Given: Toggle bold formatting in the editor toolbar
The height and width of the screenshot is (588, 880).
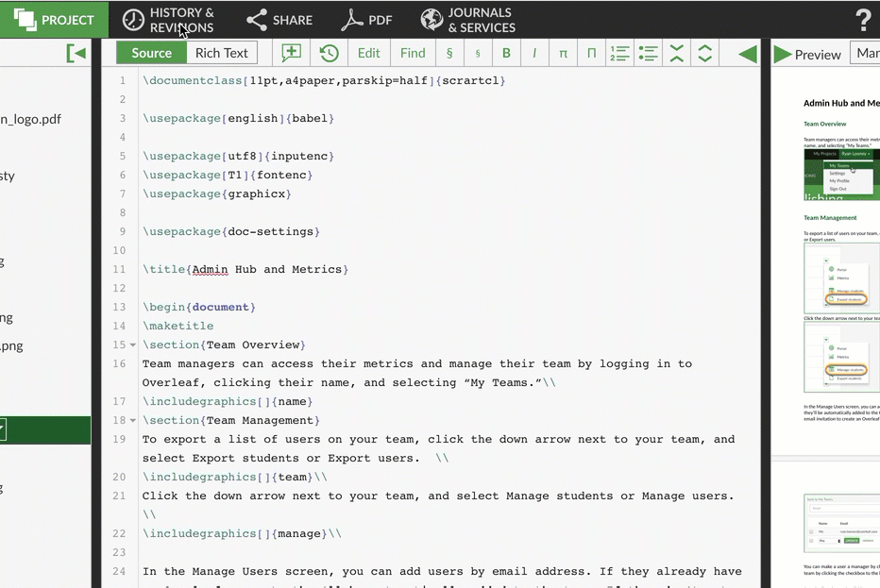Looking at the screenshot, I should pyautogui.click(x=506, y=53).
